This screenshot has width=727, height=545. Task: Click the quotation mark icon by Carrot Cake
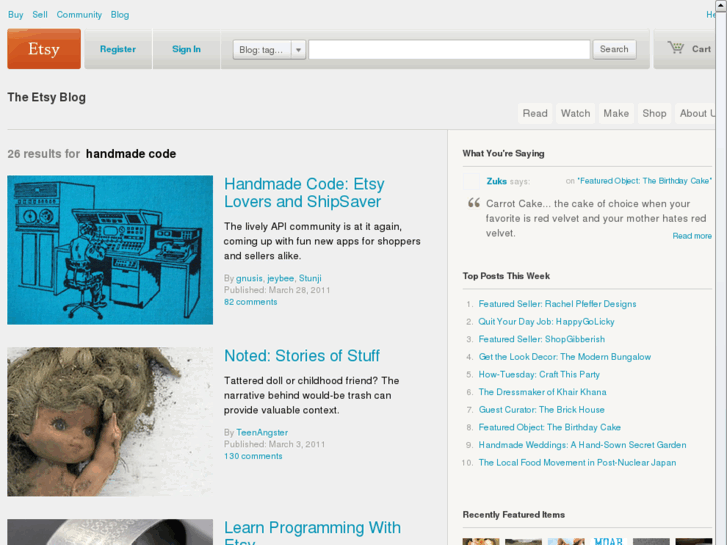tap(473, 203)
